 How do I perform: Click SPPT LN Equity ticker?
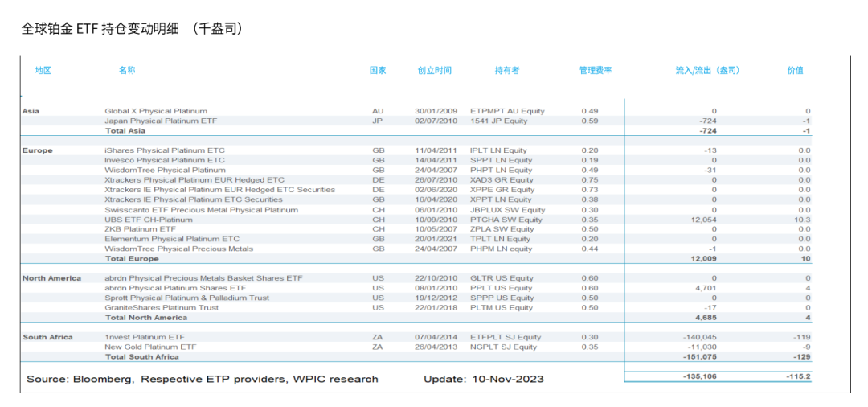[x=502, y=160]
